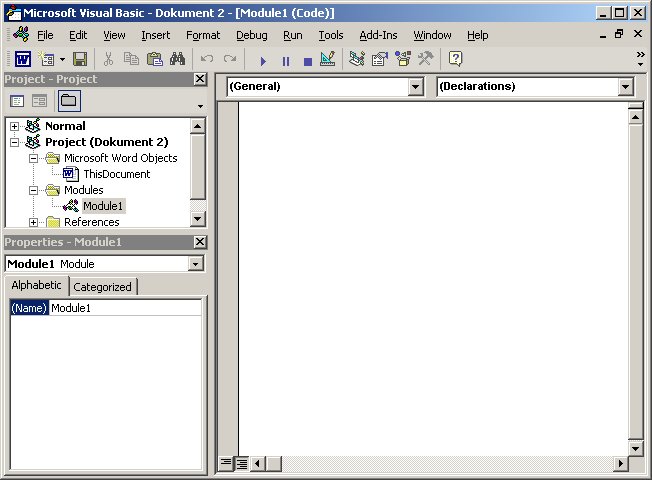Open the Edit menu
This screenshot has width=652, height=480.
pyautogui.click(x=78, y=35)
